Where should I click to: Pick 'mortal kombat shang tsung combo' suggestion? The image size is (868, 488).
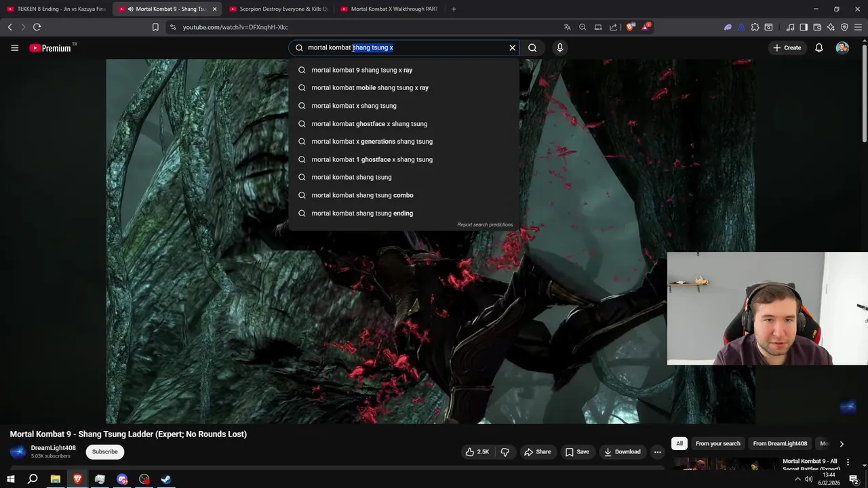404,195
